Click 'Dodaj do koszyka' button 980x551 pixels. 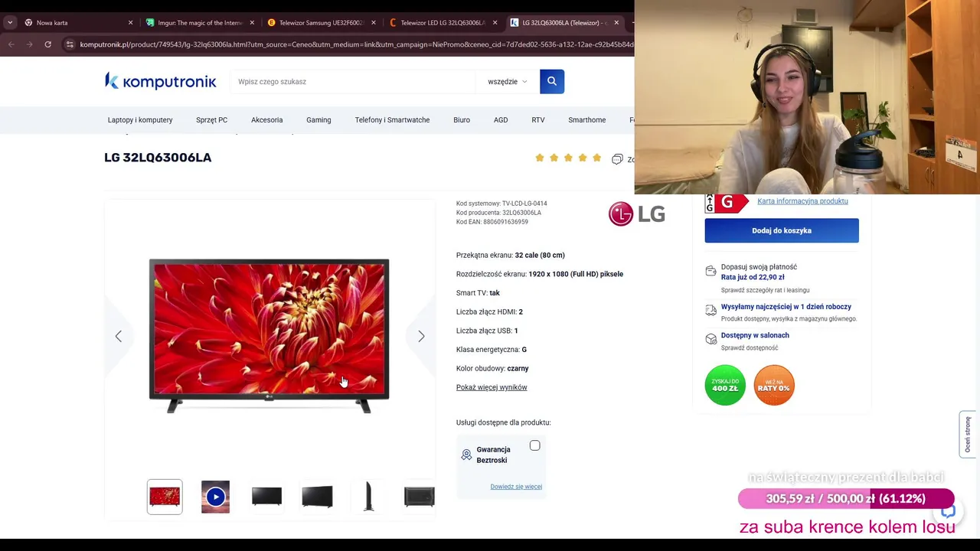[x=782, y=230]
